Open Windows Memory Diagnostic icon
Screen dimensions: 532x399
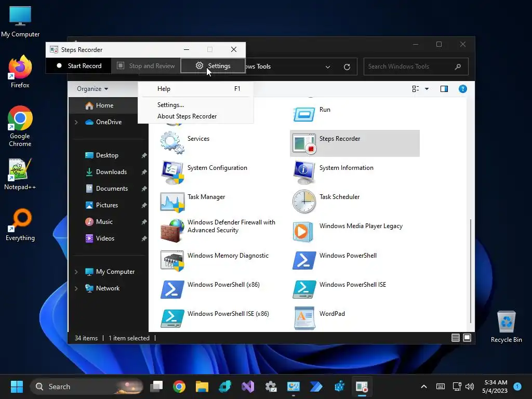tap(172, 261)
